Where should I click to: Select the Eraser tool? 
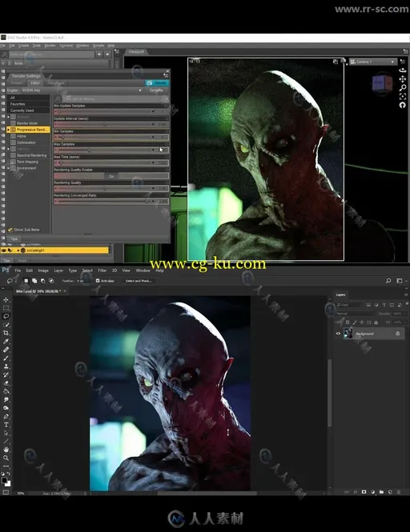click(6, 383)
